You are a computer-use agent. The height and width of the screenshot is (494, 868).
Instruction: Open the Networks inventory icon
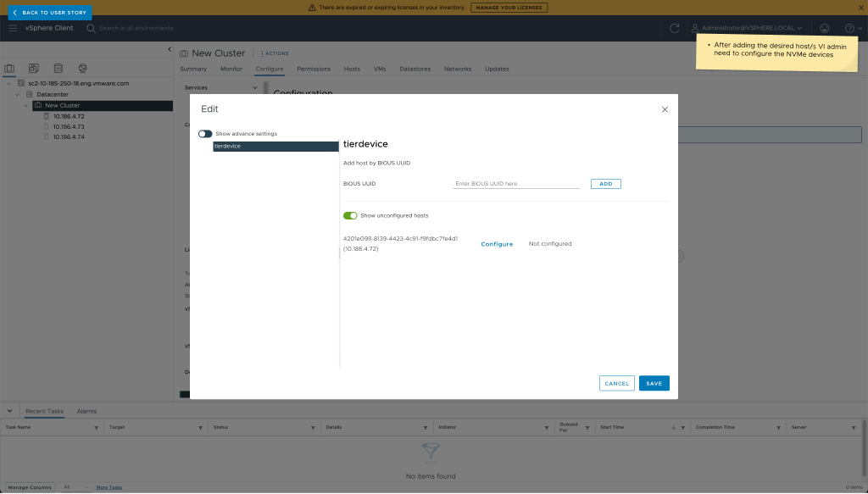pos(82,68)
